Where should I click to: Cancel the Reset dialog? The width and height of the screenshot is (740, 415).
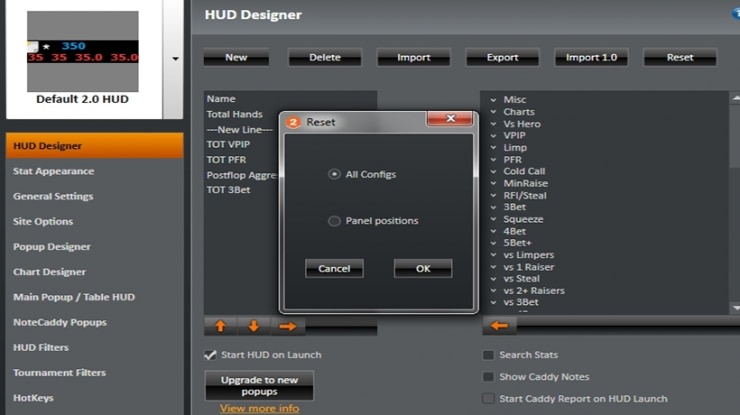point(334,268)
